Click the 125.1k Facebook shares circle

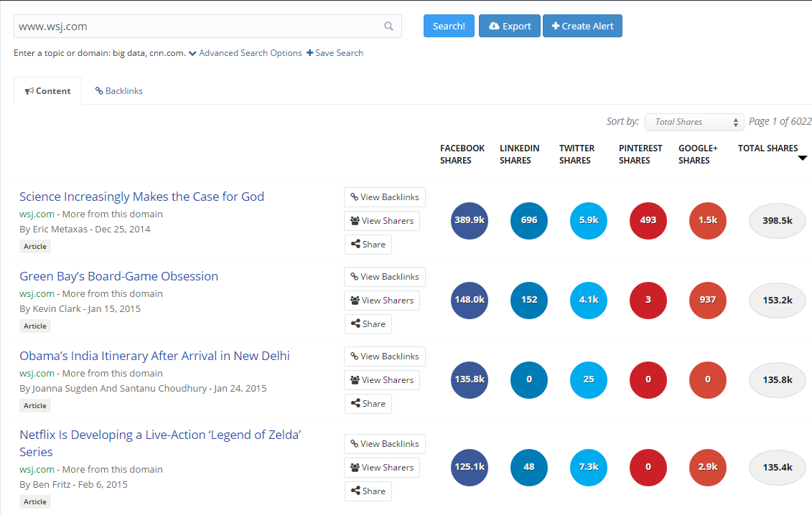tap(470, 468)
